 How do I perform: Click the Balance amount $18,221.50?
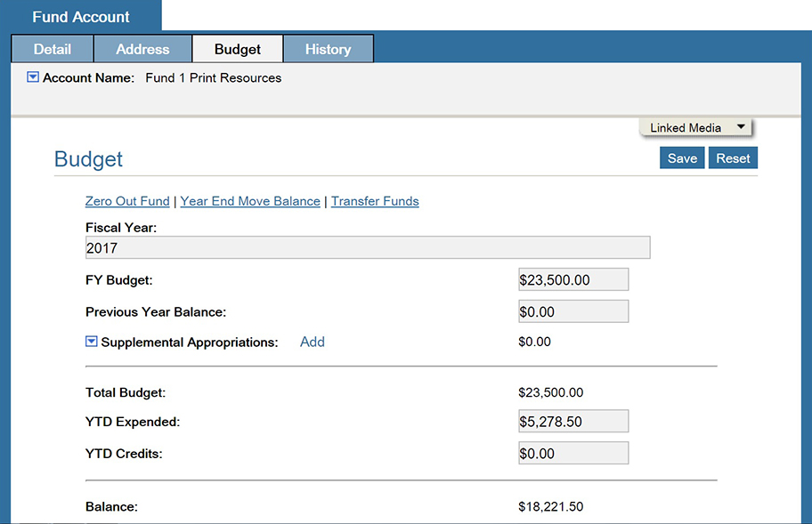coord(550,507)
